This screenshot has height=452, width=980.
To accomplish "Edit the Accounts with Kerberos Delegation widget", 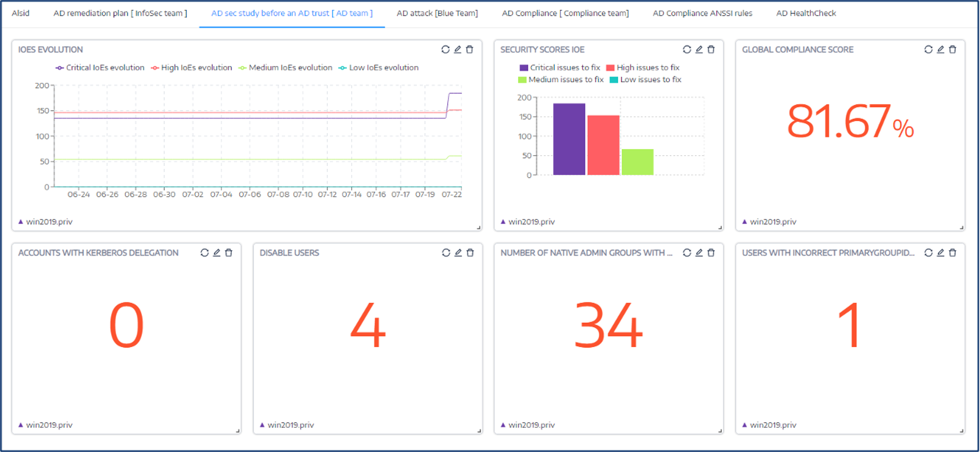I will coord(217,253).
